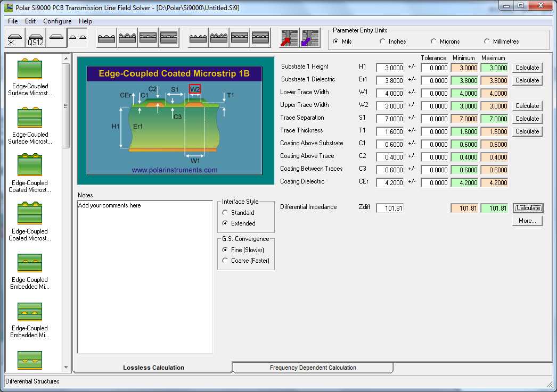Click Calculate for Substrate 1 Height
Screen dimensions: 557x392
[527, 68]
